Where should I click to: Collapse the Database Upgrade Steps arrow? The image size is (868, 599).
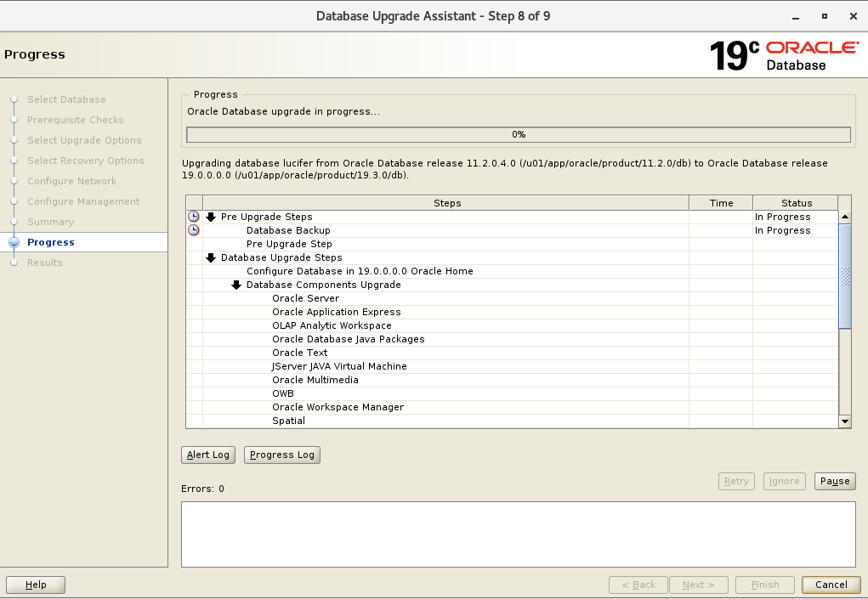pos(211,257)
